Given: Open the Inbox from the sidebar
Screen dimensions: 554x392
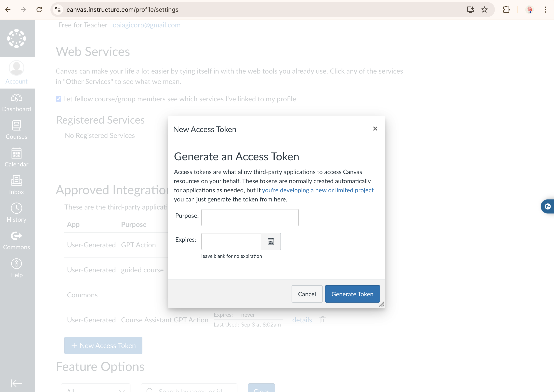Looking at the screenshot, I should [x=16, y=185].
